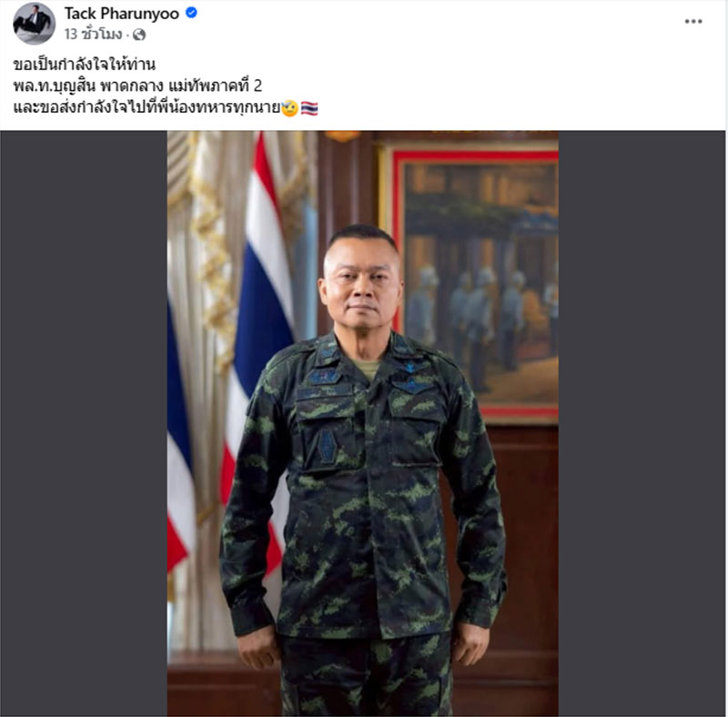
Task: Click the globe public privacy icon
Action: point(139,35)
